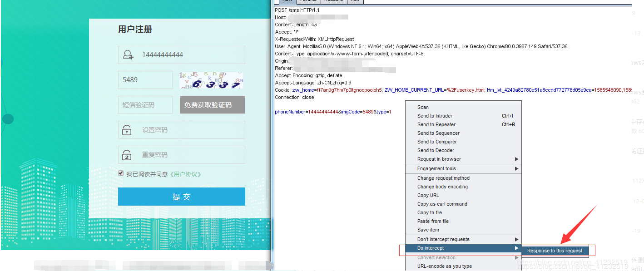Click the 短信验证码 input field
The image size is (644, 271).
(x=145, y=105)
